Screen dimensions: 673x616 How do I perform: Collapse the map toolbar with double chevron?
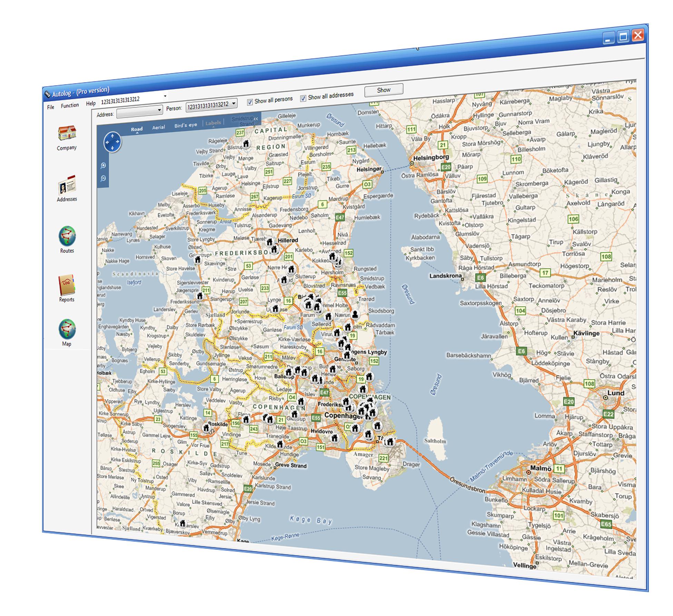pyautogui.click(x=256, y=119)
